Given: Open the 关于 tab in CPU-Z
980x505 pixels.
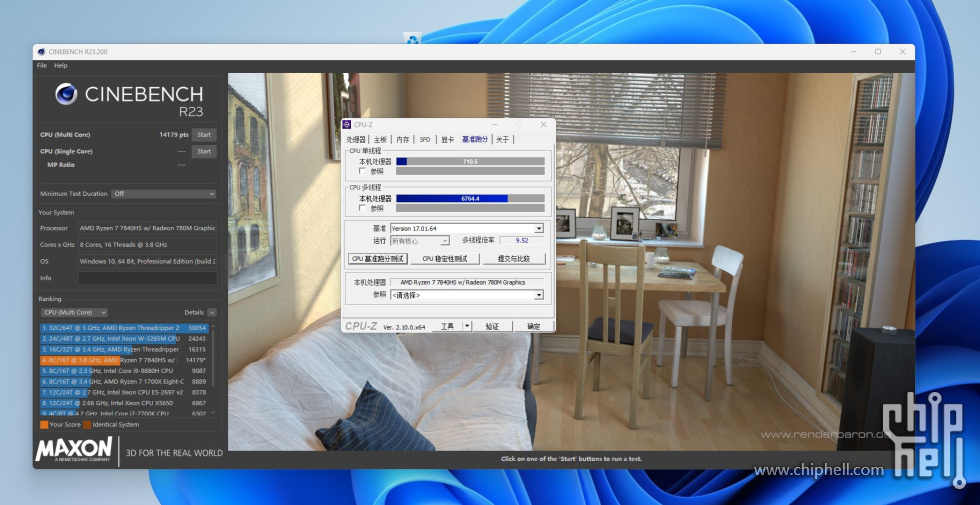Looking at the screenshot, I should [502, 139].
